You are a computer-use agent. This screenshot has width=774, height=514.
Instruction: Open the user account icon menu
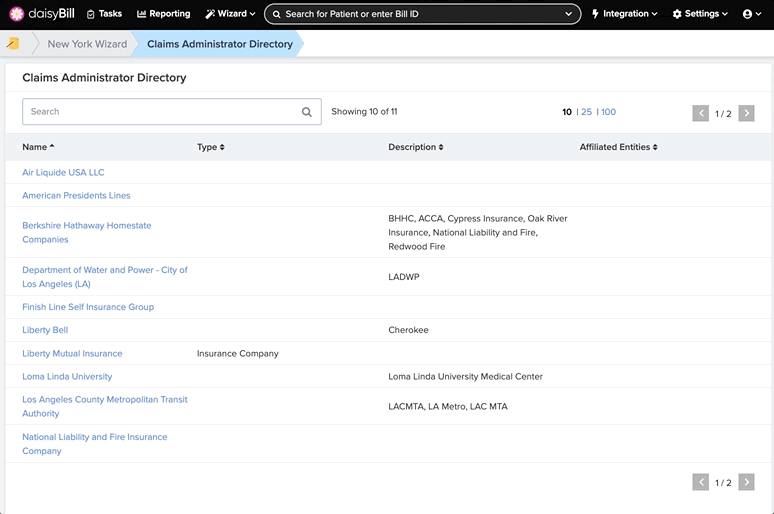(x=752, y=14)
